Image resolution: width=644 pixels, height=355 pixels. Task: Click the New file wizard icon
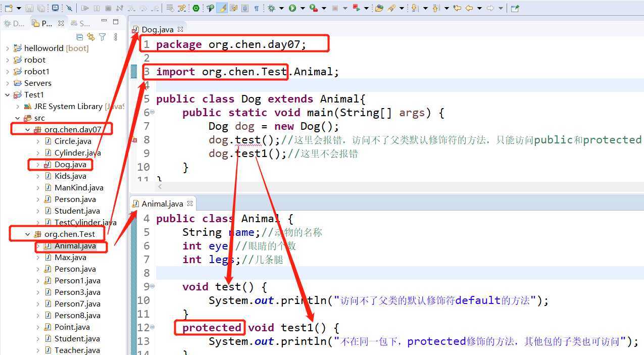9,8
